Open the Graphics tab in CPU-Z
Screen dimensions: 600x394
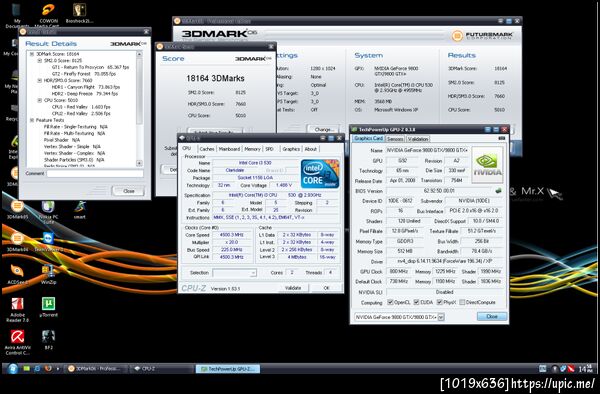[x=291, y=149]
